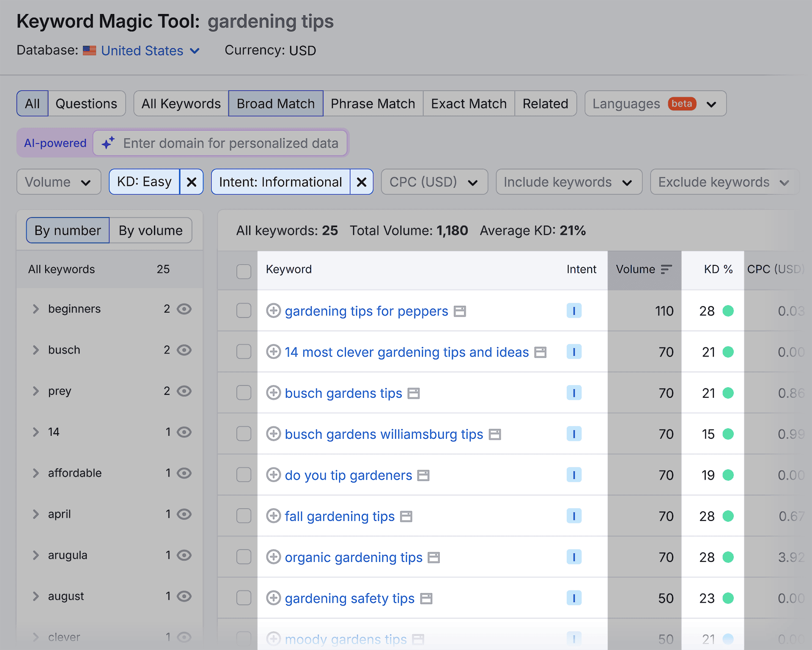Image resolution: width=812 pixels, height=650 pixels.
Task: Hide the 'affordable' keyword group with eye icon
Action: [184, 473]
